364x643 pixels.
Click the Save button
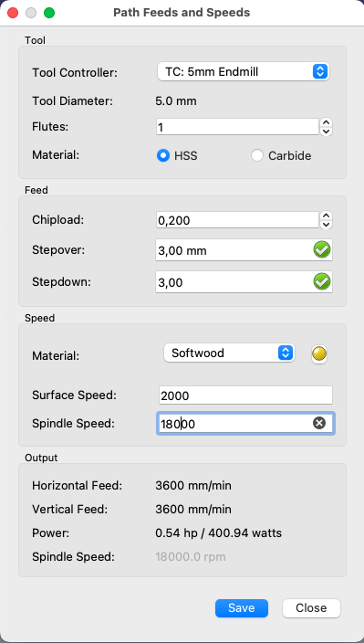pos(242,607)
